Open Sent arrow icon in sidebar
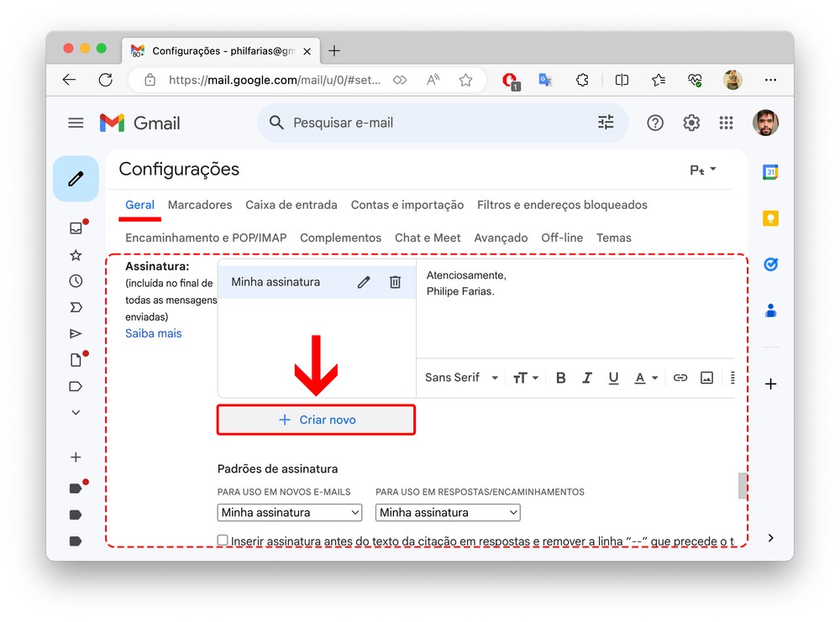Viewport: 840px width, 622px height. pyautogui.click(x=76, y=333)
